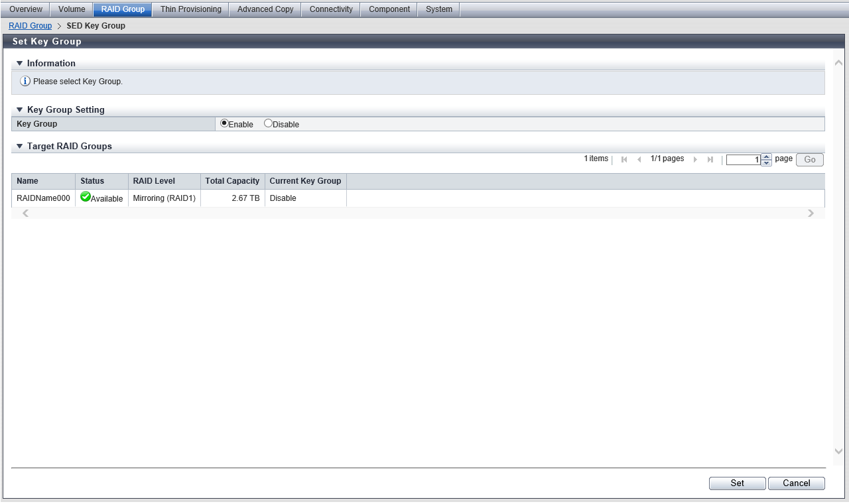Go to first page icon in pagination

[x=624, y=160]
